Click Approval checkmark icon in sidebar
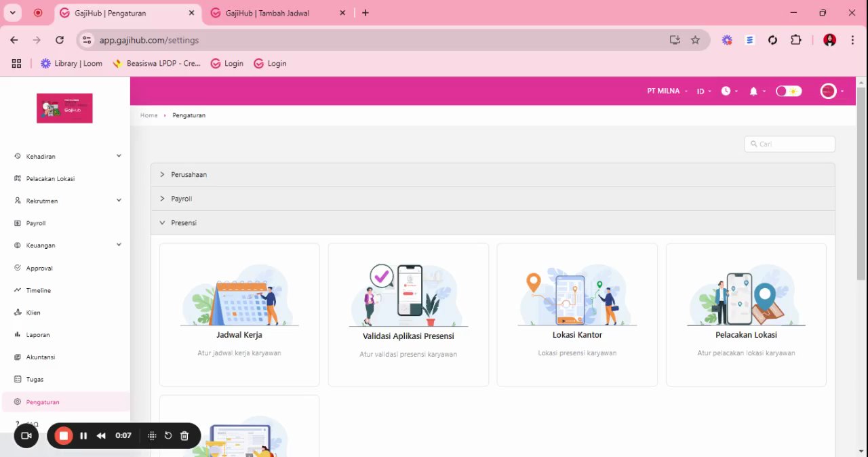Image resolution: width=868 pixels, height=457 pixels. coord(18,268)
